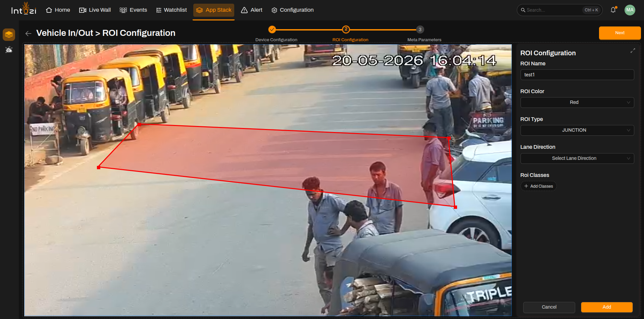
Task: Click the orange Next button
Action: tap(620, 33)
